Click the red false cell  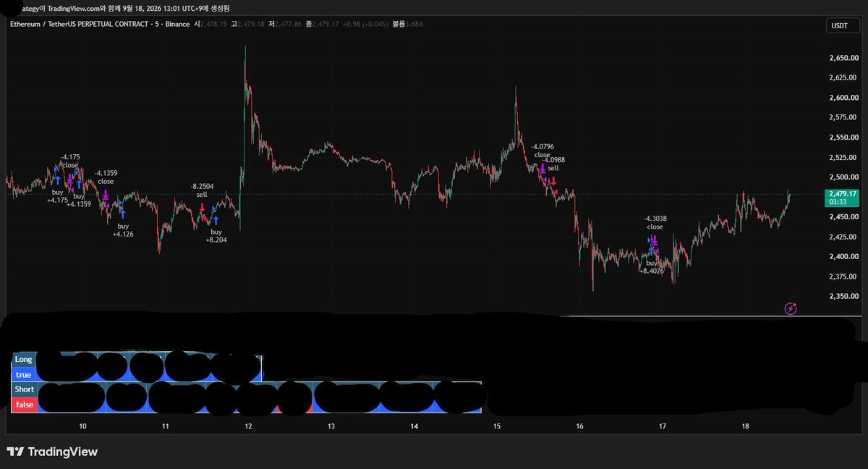click(25, 405)
